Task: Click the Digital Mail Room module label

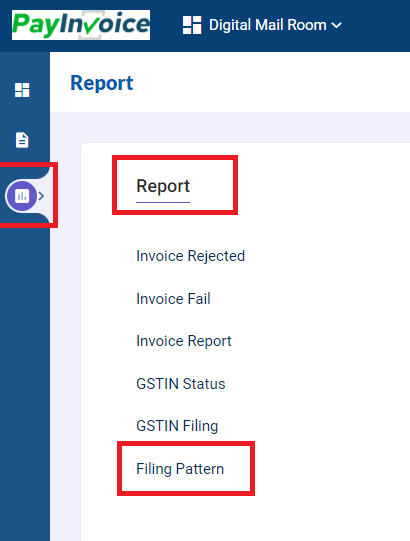Action: coord(267,25)
